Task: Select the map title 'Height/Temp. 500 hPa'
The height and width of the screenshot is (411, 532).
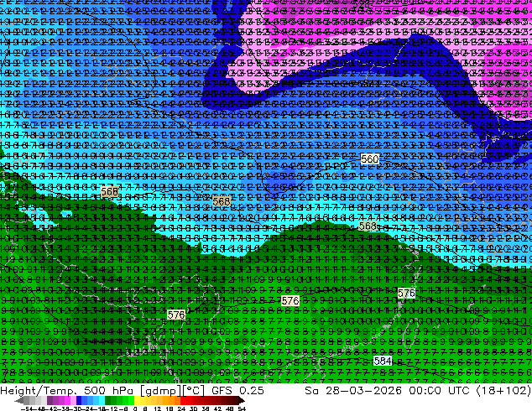Action: pyautogui.click(x=69, y=391)
